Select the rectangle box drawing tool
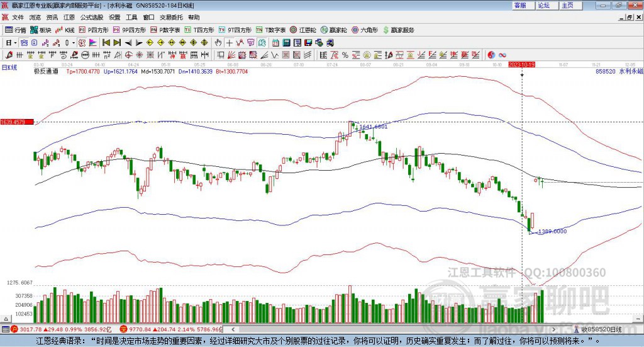This screenshot has width=644, height=347. [221, 55]
